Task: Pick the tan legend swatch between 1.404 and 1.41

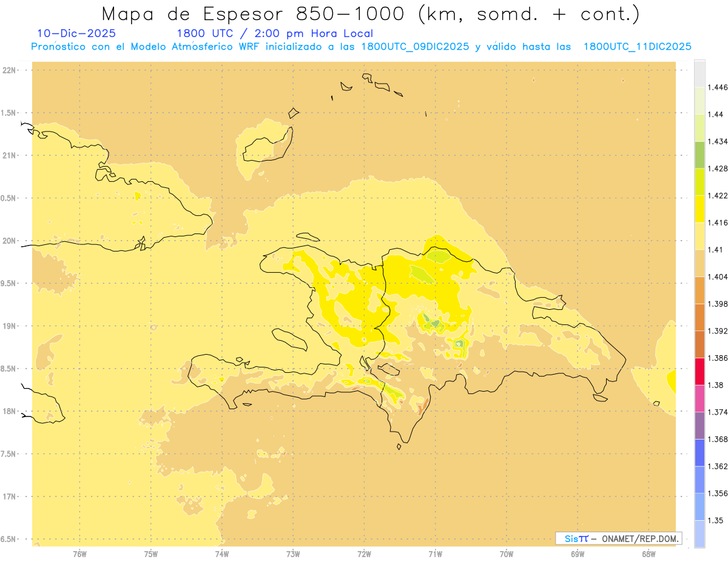Action: point(699,263)
